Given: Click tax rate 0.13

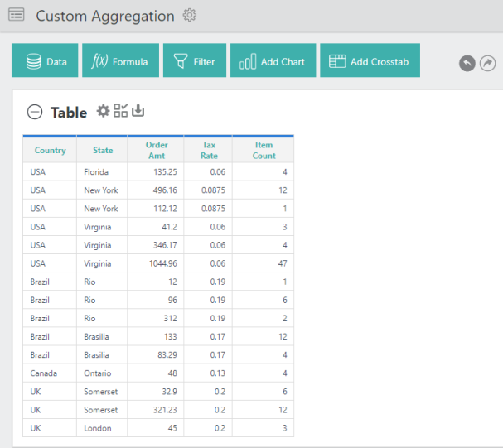Looking at the screenshot, I should [208, 373].
